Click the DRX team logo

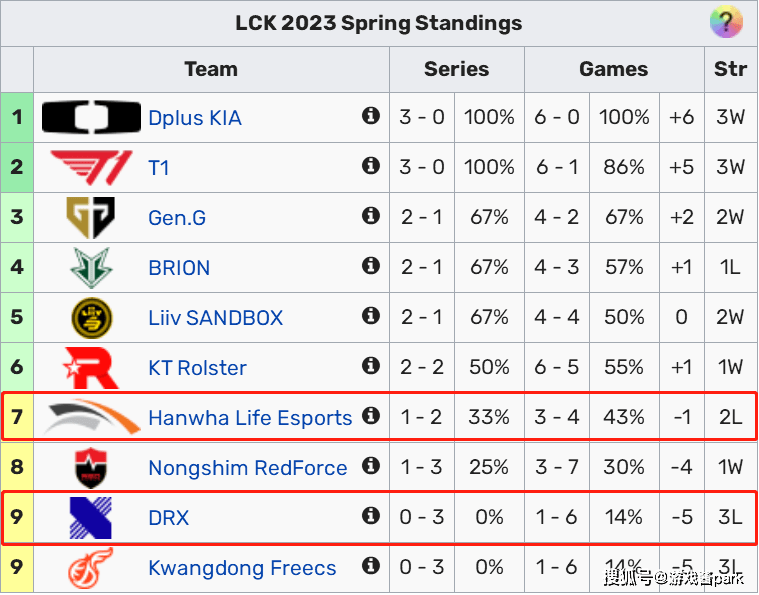pyautogui.click(x=91, y=518)
